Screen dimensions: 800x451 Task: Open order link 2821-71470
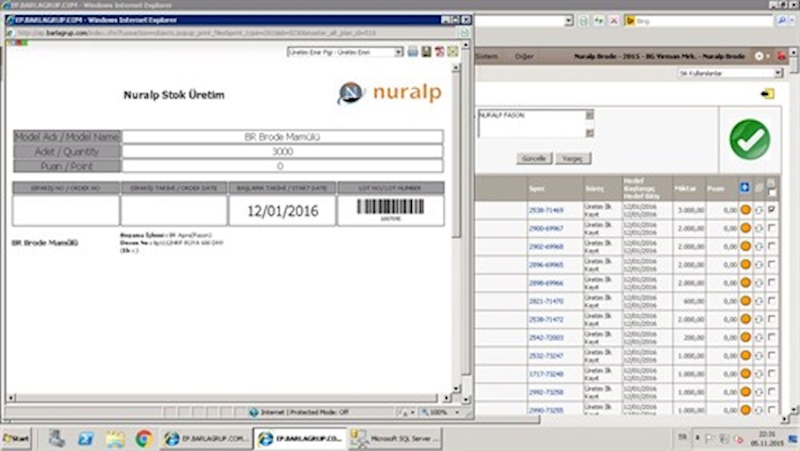[546, 301]
